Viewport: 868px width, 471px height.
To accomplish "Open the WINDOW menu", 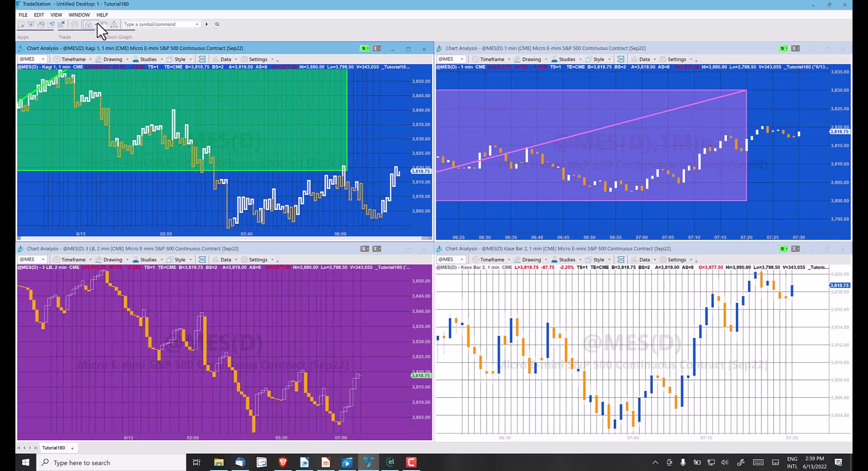I will click(79, 15).
